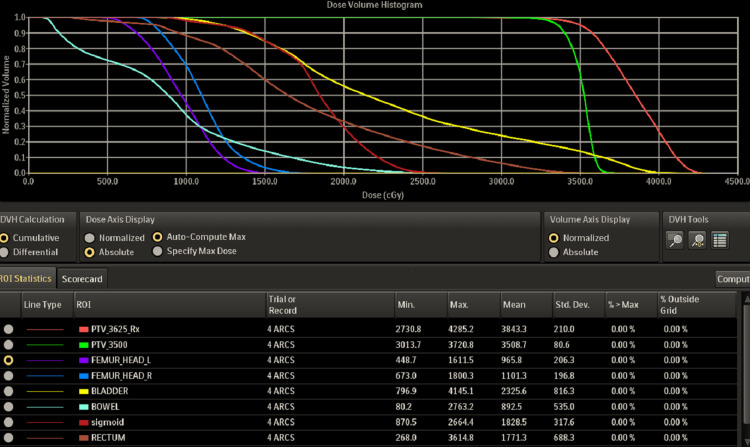Screen dimensions: 750x447
Task: Choose Normalized dose axis display
Action: (89, 238)
